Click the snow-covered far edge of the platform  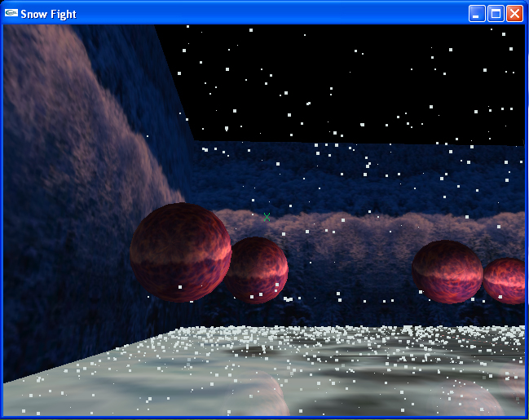tap(342, 333)
